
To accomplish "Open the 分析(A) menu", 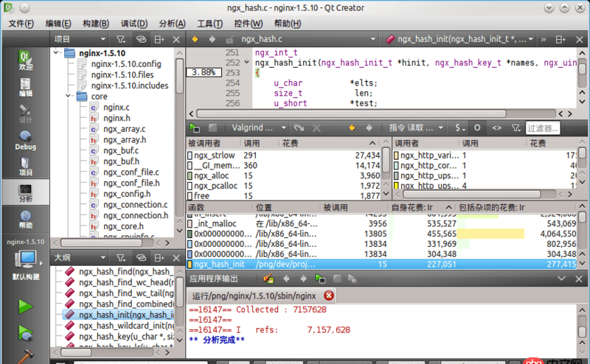I will pos(173,24).
